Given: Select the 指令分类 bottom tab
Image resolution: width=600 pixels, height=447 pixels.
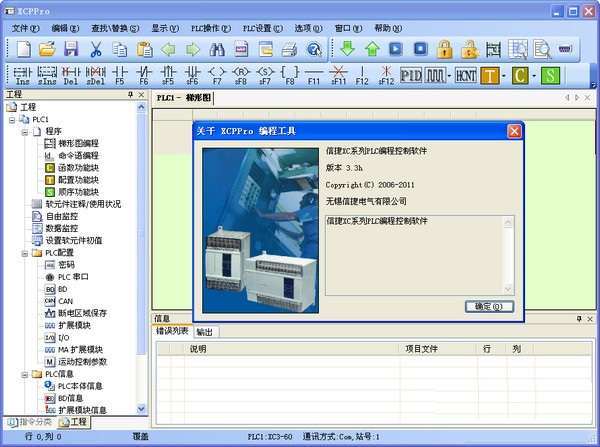Looking at the screenshot, I should [30, 422].
